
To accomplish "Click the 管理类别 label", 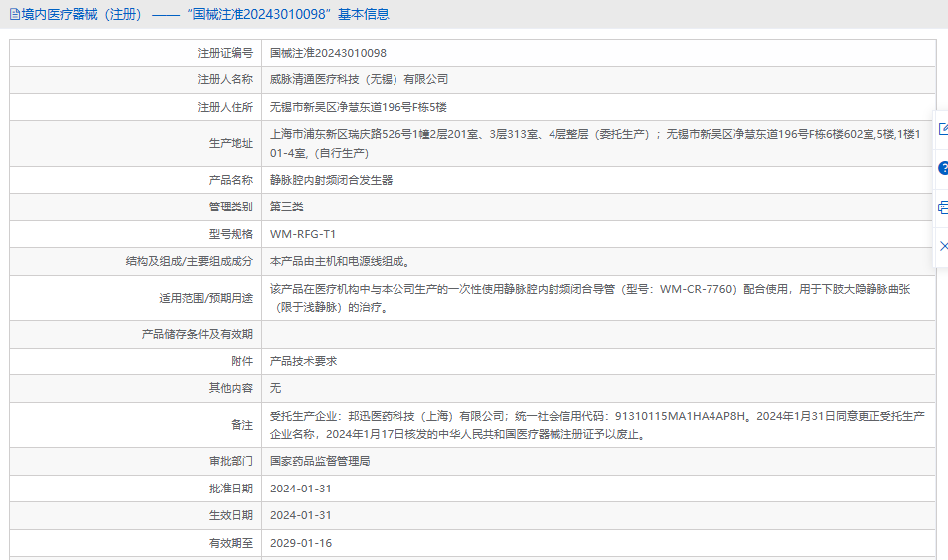I will click(231, 208).
